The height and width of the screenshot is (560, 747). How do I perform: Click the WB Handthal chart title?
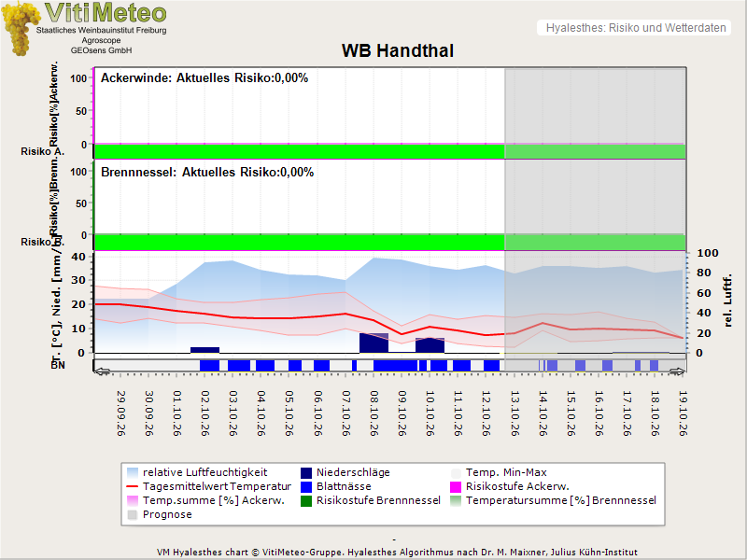coord(398,51)
